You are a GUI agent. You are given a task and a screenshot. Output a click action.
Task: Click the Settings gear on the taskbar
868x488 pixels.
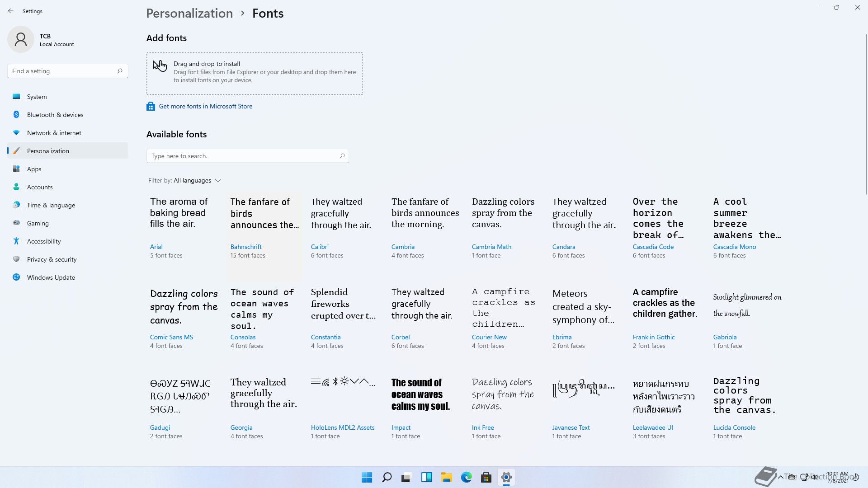pos(506,477)
